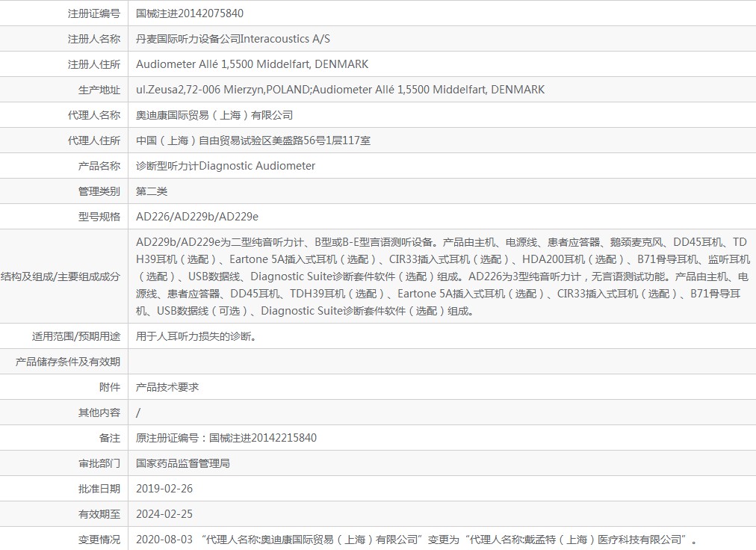Select the 型号规格 label
The height and width of the screenshot is (550, 756).
(x=99, y=217)
